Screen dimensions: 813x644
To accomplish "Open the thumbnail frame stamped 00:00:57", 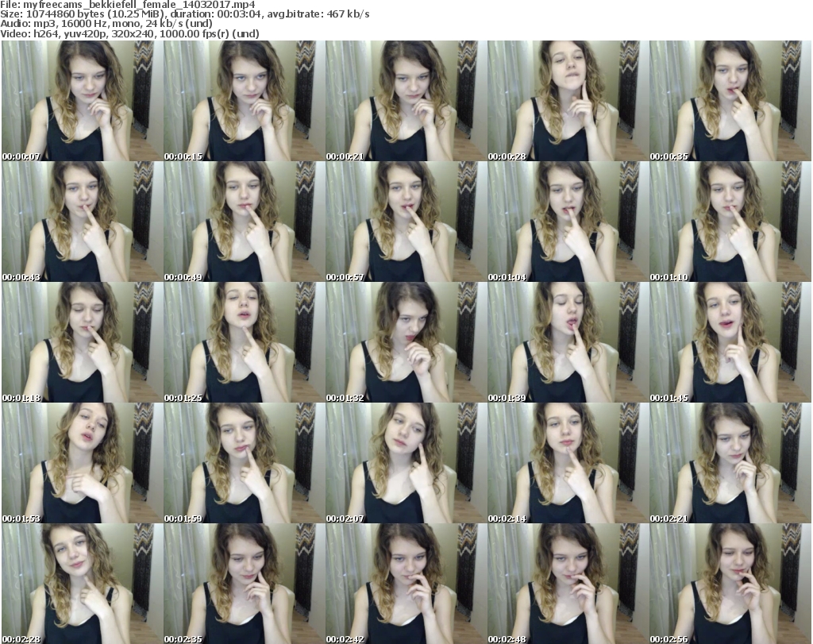I will [406, 222].
